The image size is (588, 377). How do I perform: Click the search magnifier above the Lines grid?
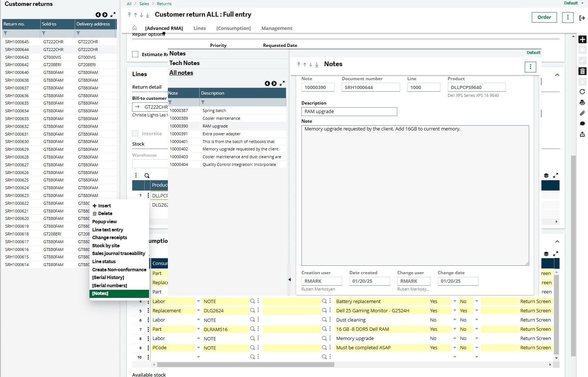pyautogui.click(x=147, y=176)
